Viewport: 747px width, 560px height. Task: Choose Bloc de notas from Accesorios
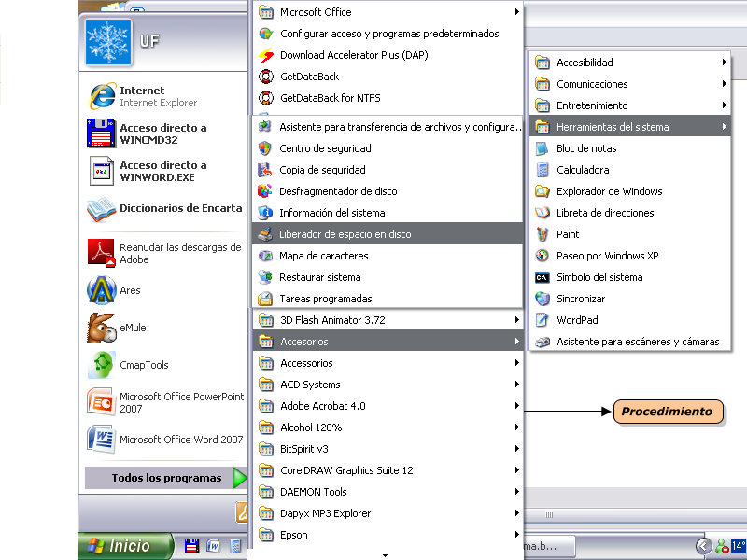coord(586,148)
